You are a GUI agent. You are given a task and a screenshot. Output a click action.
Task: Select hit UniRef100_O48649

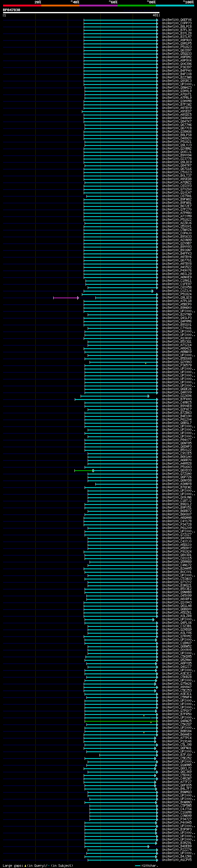tap(176, 118)
